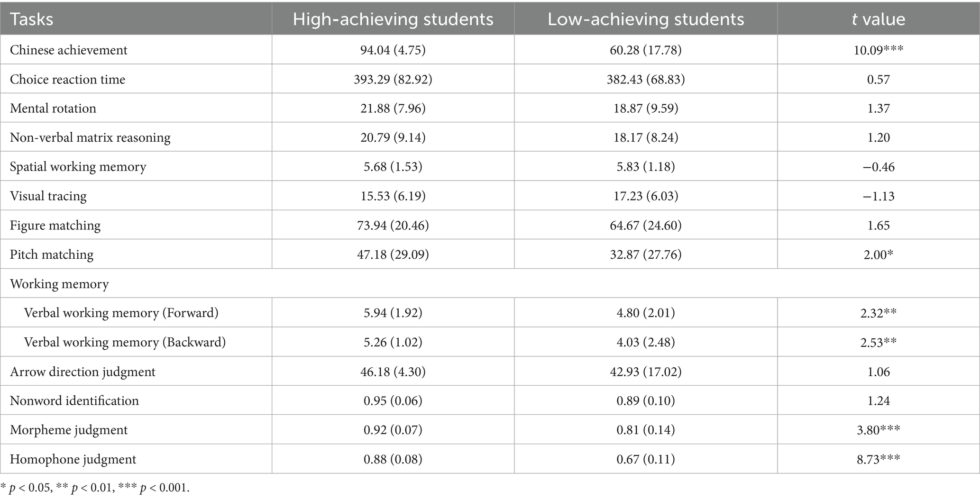980x499 pixels.
Task: Select the "Homophone judgment" row label
Action: (73, 460)
